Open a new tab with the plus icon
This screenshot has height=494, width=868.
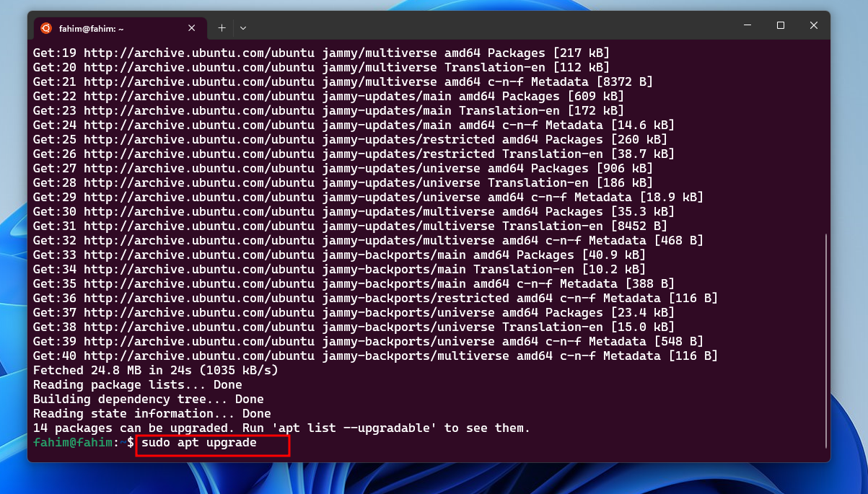222,27
